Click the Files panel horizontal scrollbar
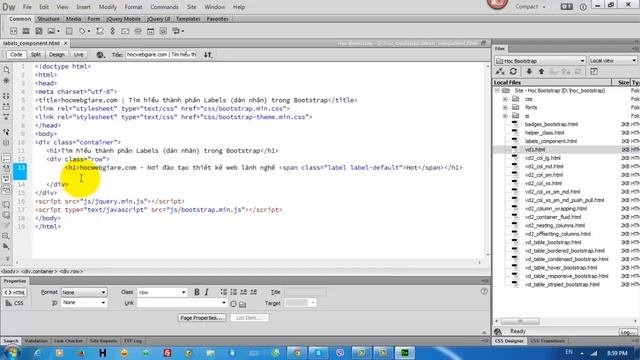Image resolution: width=640 pixels, height=360 pixels. click(520, 321)
